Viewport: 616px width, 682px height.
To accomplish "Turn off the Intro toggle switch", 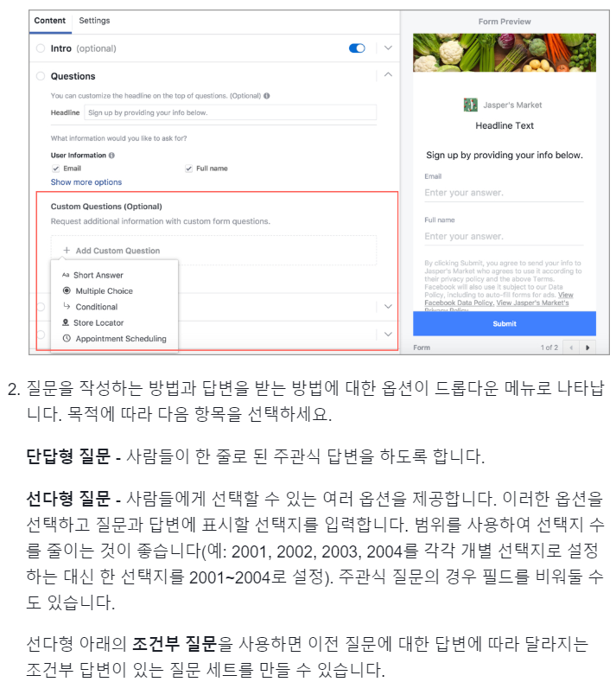I will coord(357,48).
